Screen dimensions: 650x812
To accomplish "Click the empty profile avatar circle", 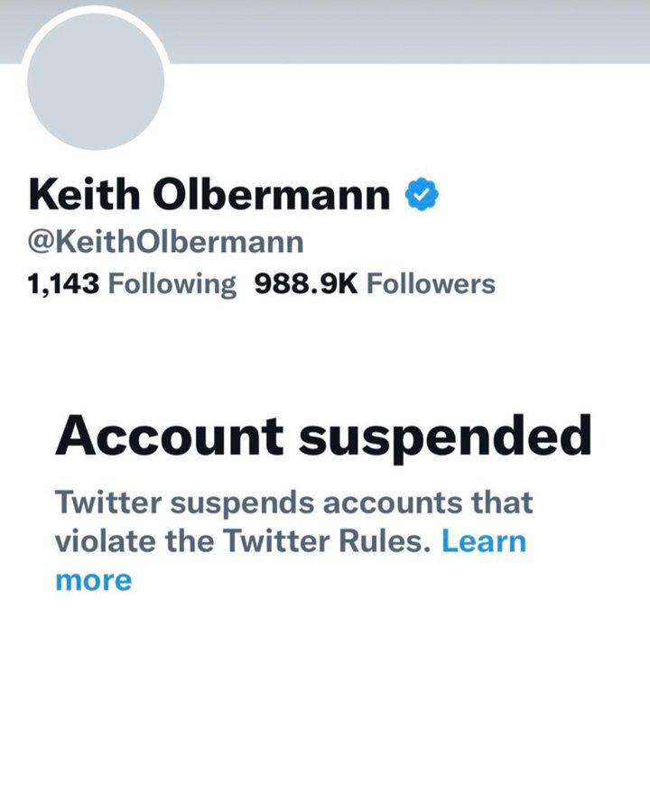I will (x=96, y=82).
